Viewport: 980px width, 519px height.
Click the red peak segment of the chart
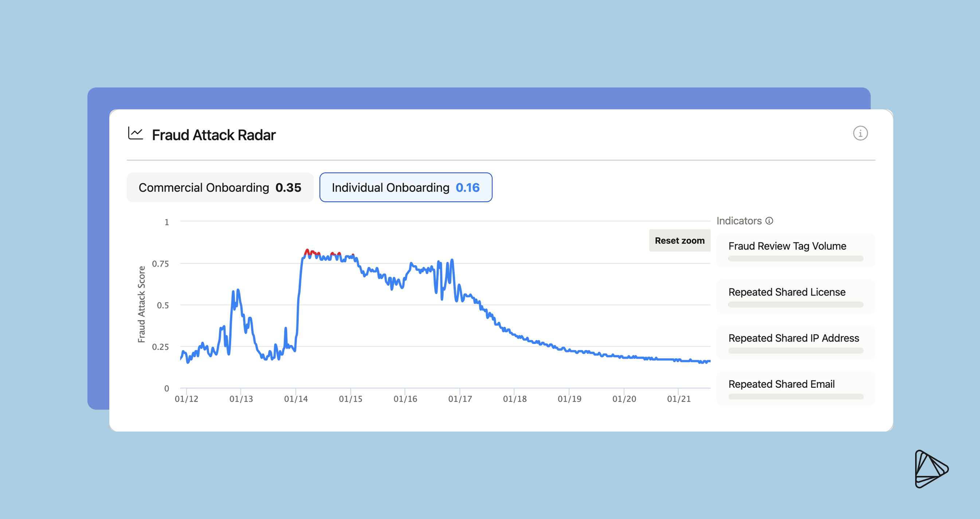pyautogui.click(x=307, y=251)
